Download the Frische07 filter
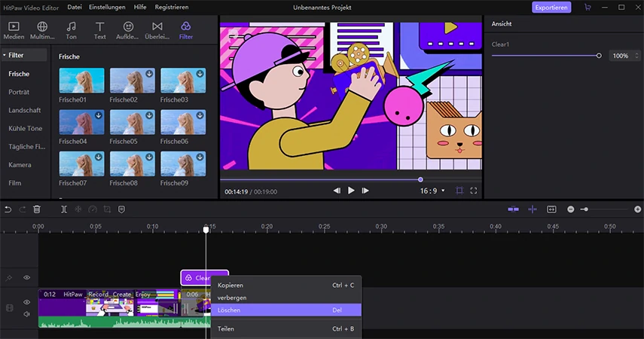This screenshot has width=644, height=339. (99, 157)
